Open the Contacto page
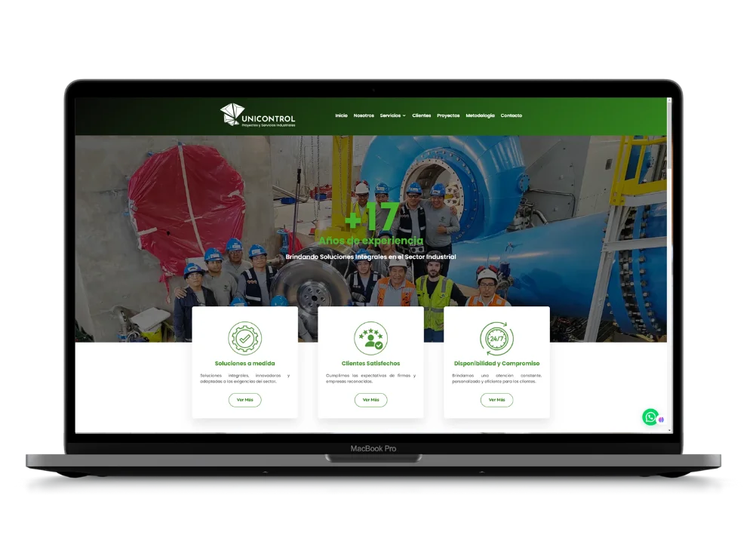Viewport: 756px width, 544px height. pos(511,115)
